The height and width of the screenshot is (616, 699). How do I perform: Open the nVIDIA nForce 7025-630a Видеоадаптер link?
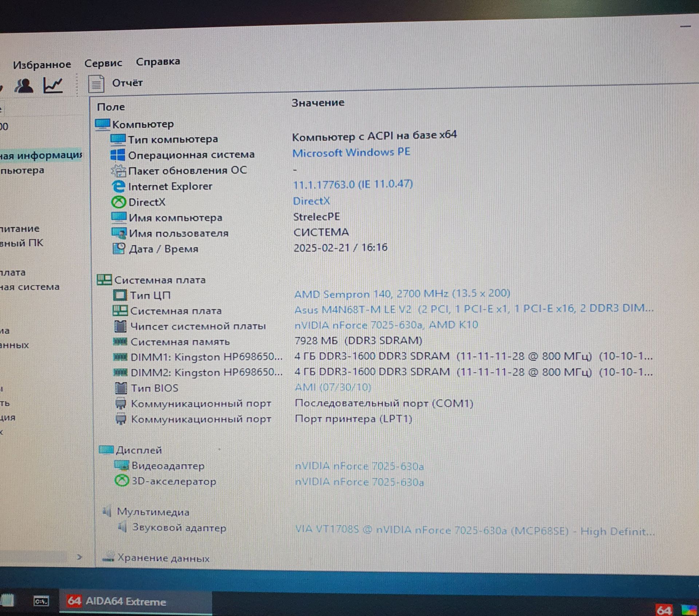(359, 466)
